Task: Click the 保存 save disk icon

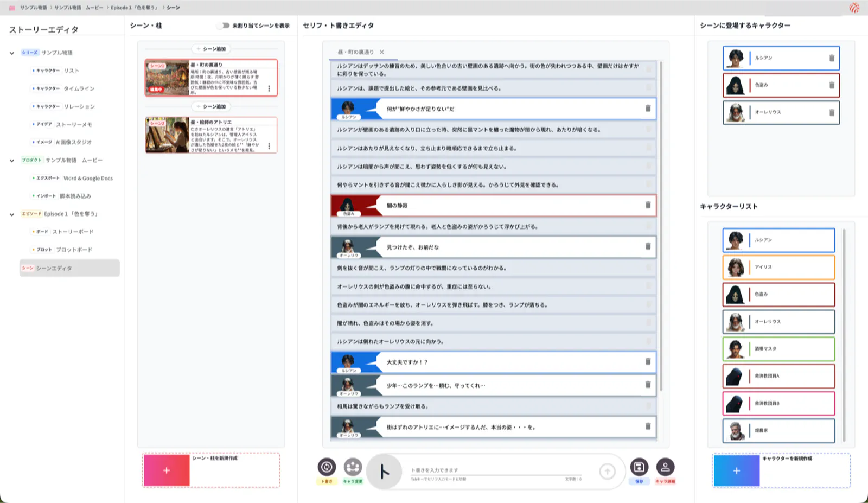Action: tap(639, 467)
